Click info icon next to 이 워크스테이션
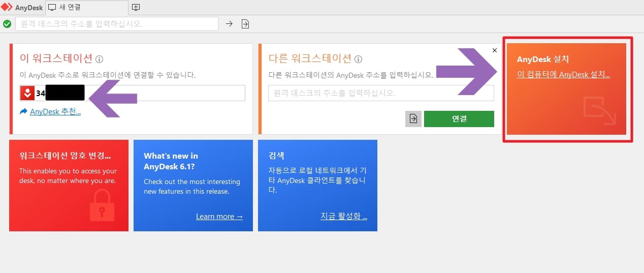 [100, 59]
